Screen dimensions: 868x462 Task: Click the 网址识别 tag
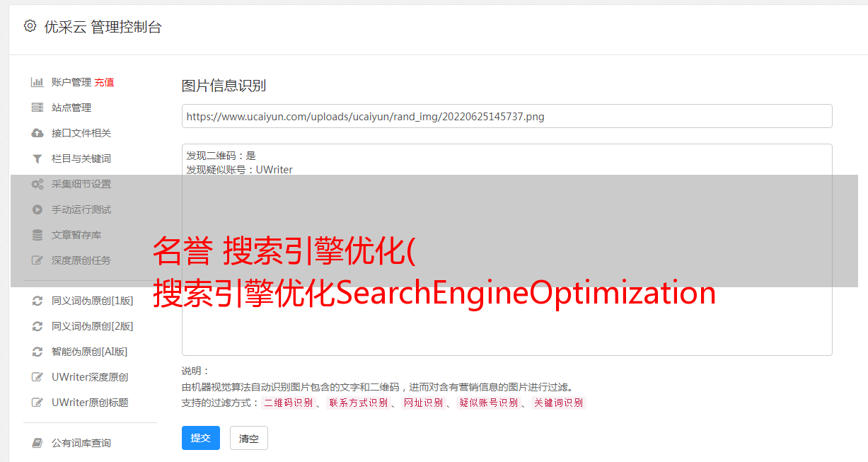(423, 403)
